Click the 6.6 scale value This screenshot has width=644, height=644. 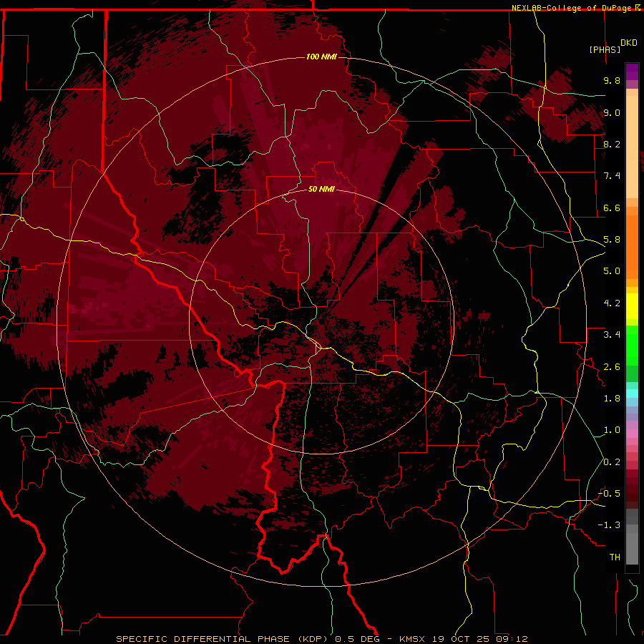[612, 208]
